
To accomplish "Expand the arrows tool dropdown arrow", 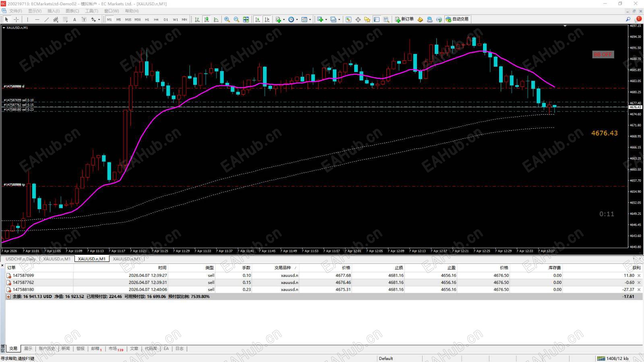I will click(x=99, y=19).
